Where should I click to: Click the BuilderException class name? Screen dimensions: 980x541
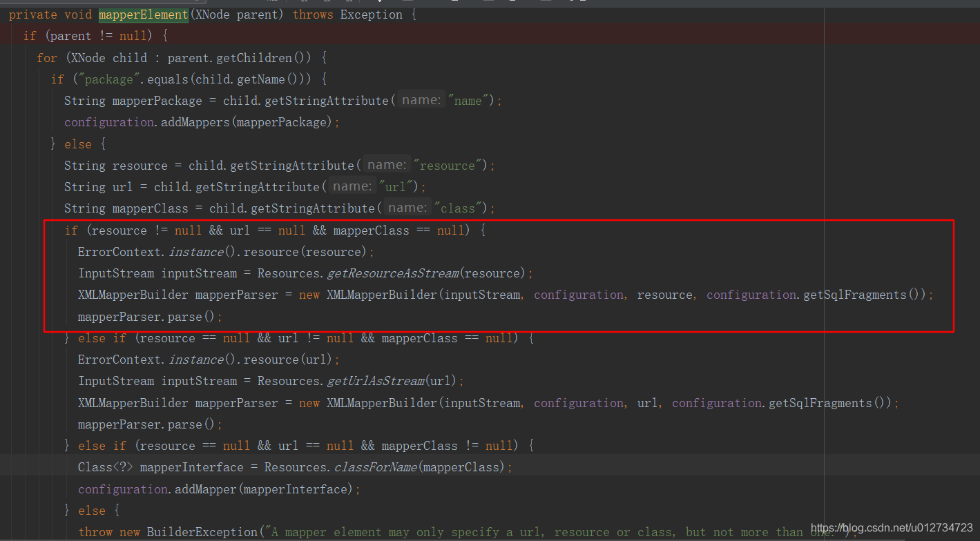(x=202, y=532)
